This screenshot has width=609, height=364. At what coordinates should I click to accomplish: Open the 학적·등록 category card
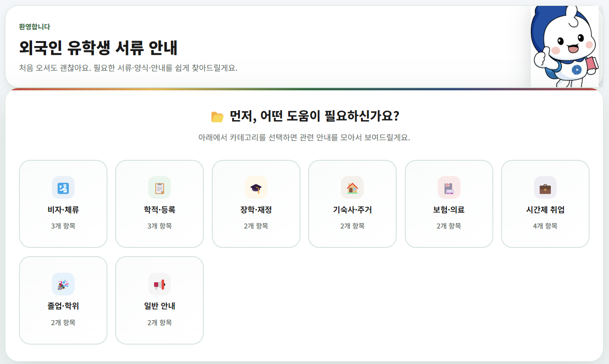[x=159, y=203]
